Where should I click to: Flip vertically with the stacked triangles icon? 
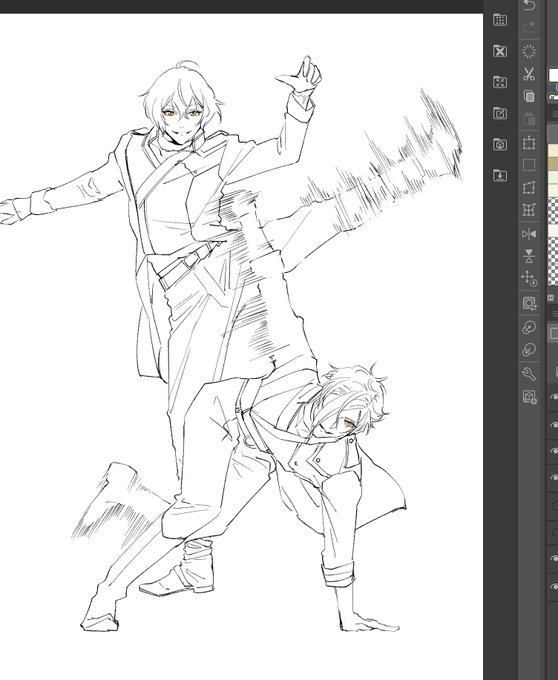(529, 256)
